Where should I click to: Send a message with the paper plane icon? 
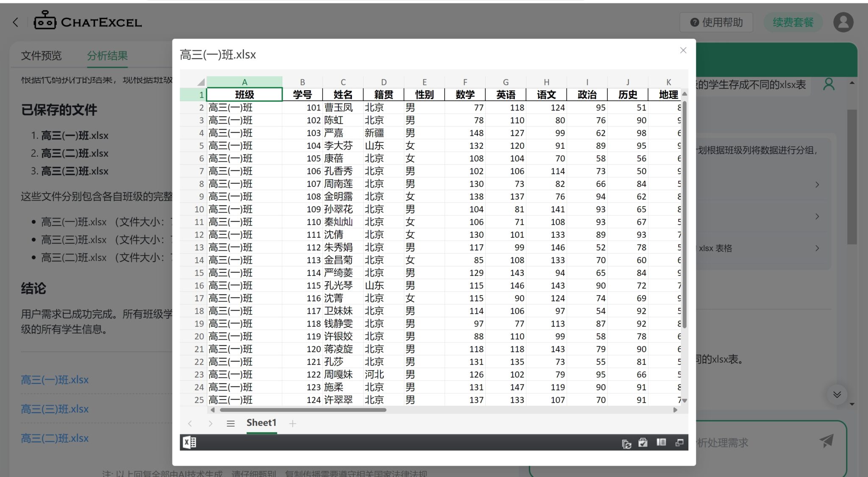pos(827,442)
